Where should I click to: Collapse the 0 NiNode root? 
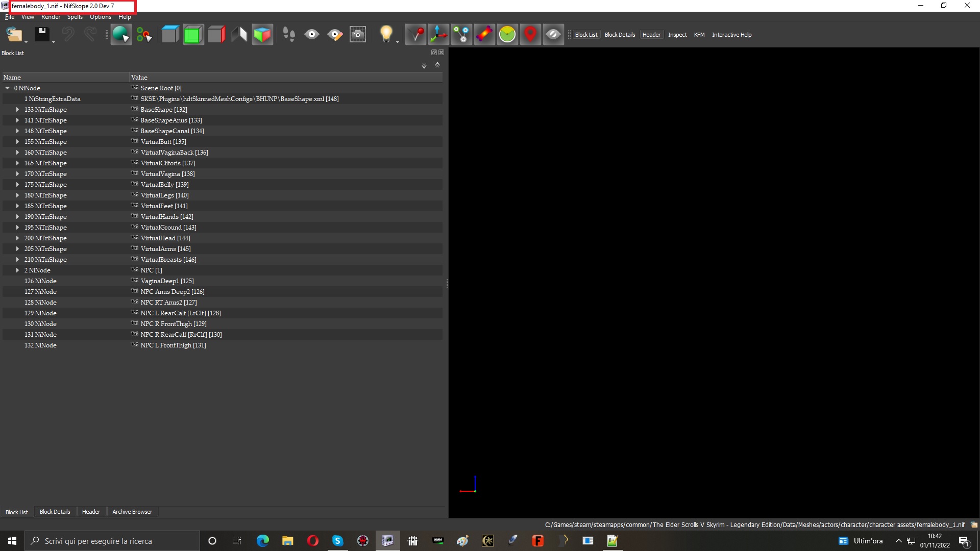(x=8, y=88)
